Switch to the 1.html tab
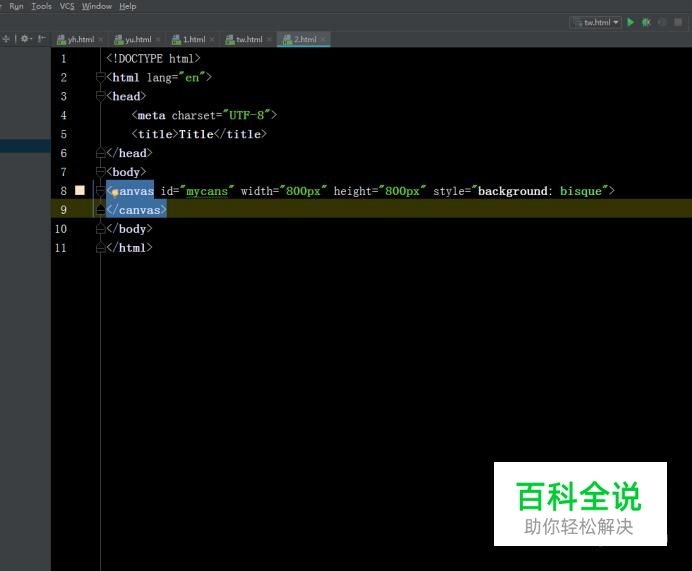Screen dimensions: 692x571 coord(194,40)
